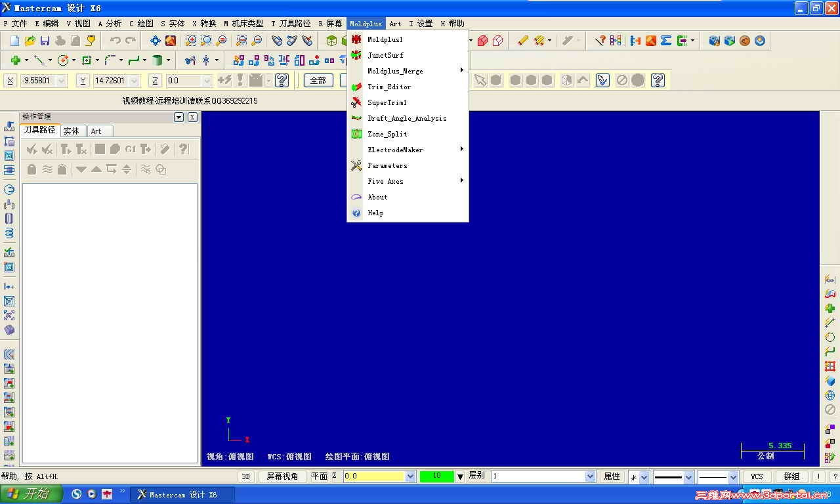Click the analyze question-mark line icon
The width and height of the screenshot is (840, 504).
click(x=600, y=41)
